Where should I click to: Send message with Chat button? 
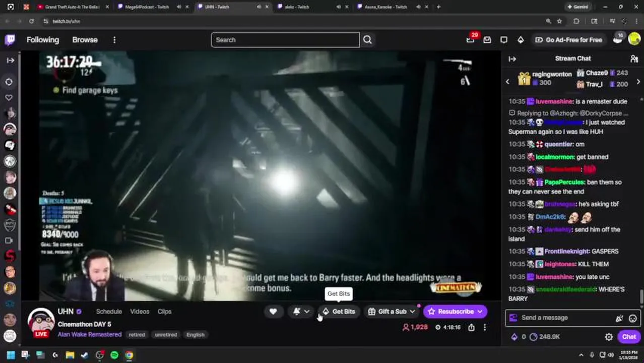(x=629, y=337)
